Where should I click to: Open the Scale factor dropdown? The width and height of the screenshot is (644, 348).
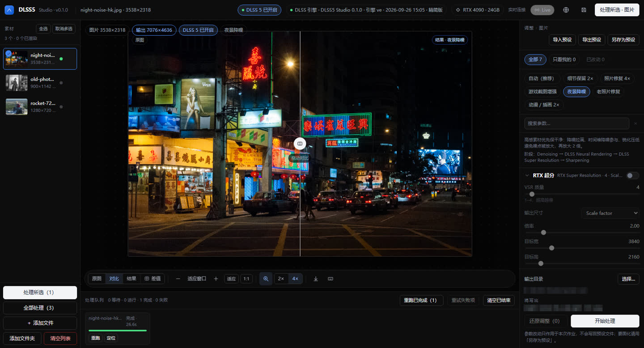click(610, 213)
